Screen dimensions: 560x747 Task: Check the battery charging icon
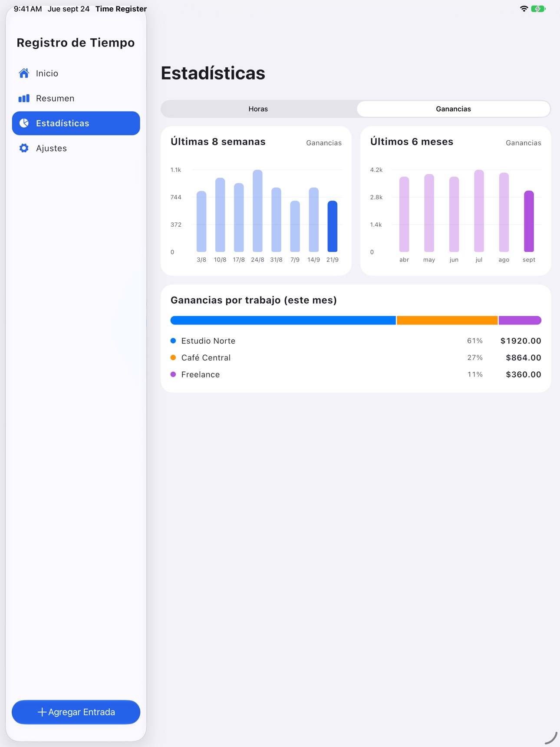[538, 9]
